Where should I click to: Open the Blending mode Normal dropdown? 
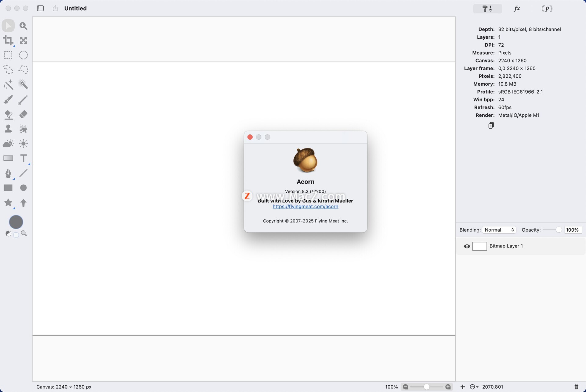point(499,230)
